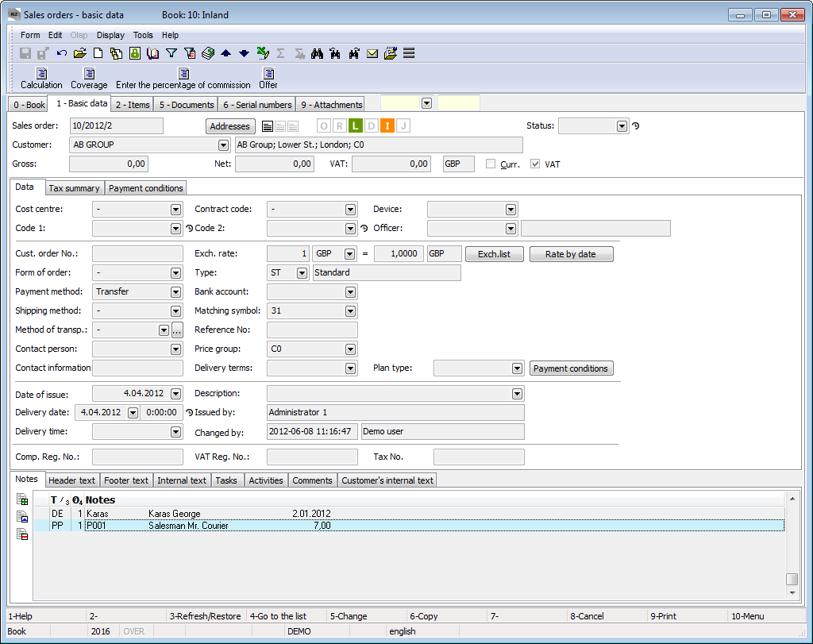
Task: Expand the Price group dropdown
Action: coord(350,349)
